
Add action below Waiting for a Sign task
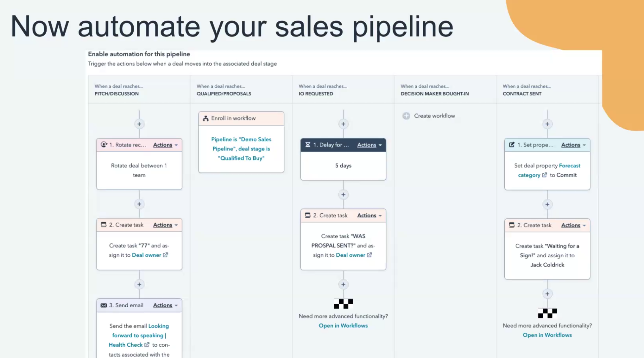547,294
